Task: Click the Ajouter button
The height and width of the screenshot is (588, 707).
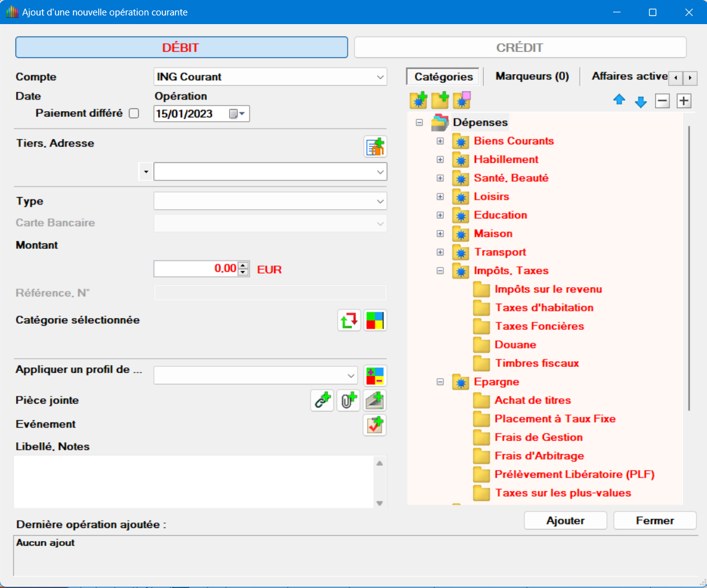Action: (565, 521)
